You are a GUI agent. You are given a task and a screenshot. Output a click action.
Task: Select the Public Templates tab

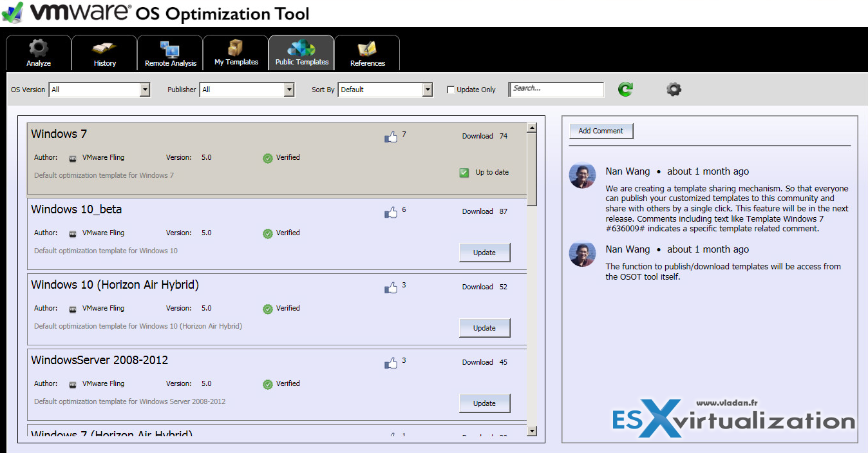click(x=302, y=52)
